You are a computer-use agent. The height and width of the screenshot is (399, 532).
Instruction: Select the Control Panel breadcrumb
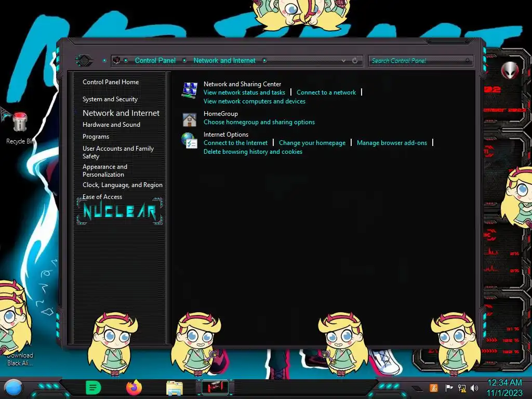click(155, 60)
